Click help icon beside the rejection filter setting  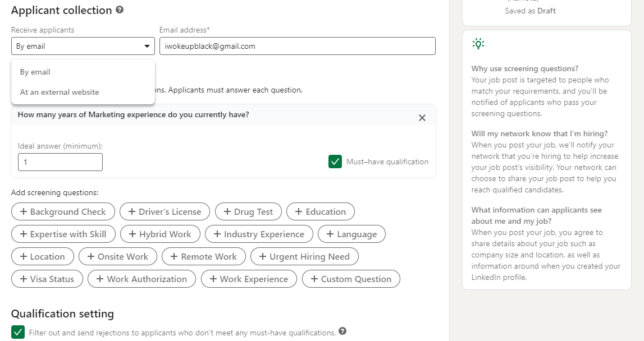(342, 332)
